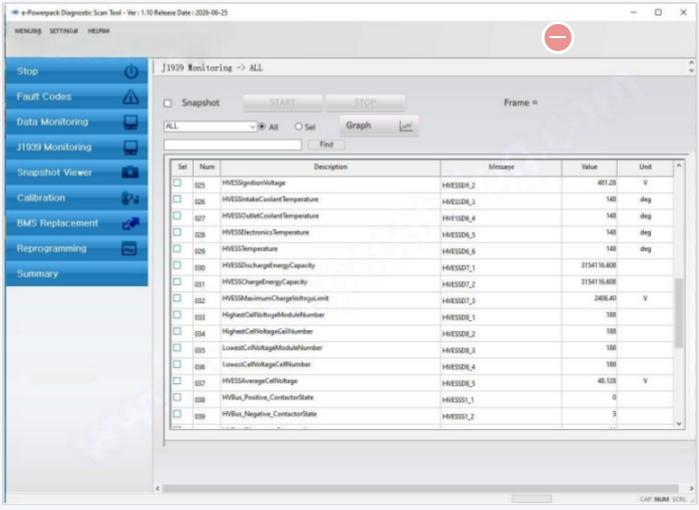Click the Stop power icon
The image size is (699, 510).
click(130, 72)
